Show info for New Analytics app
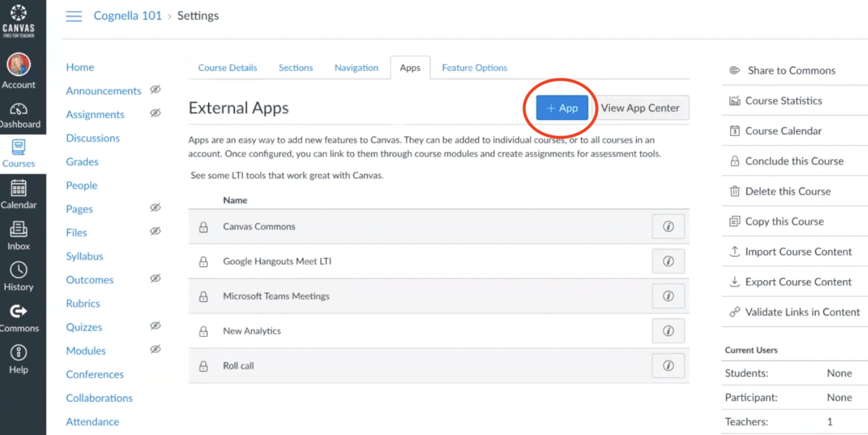Viewport: 868px width, 435px height. tap(668, 331)
